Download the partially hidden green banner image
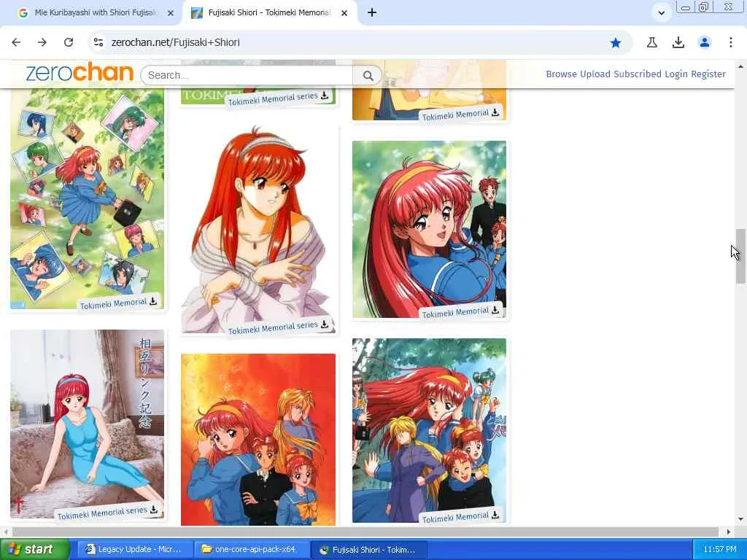 [325, 96]
